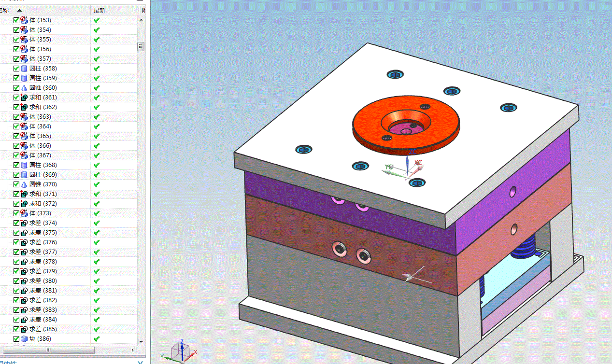The height and width of the screenshot is (364, 612).
Task: Toggle the checkbox for 求差 (375)
Action: (16, 232)
